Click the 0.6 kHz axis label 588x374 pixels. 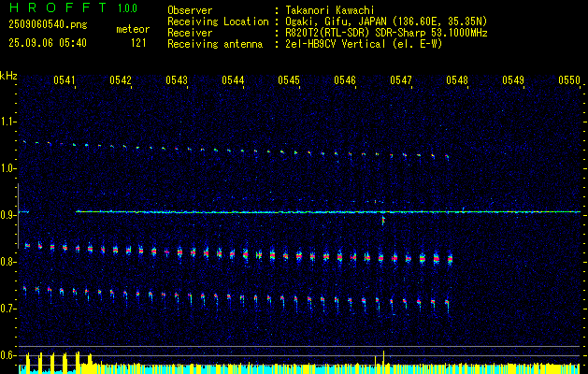pos(8,355)
